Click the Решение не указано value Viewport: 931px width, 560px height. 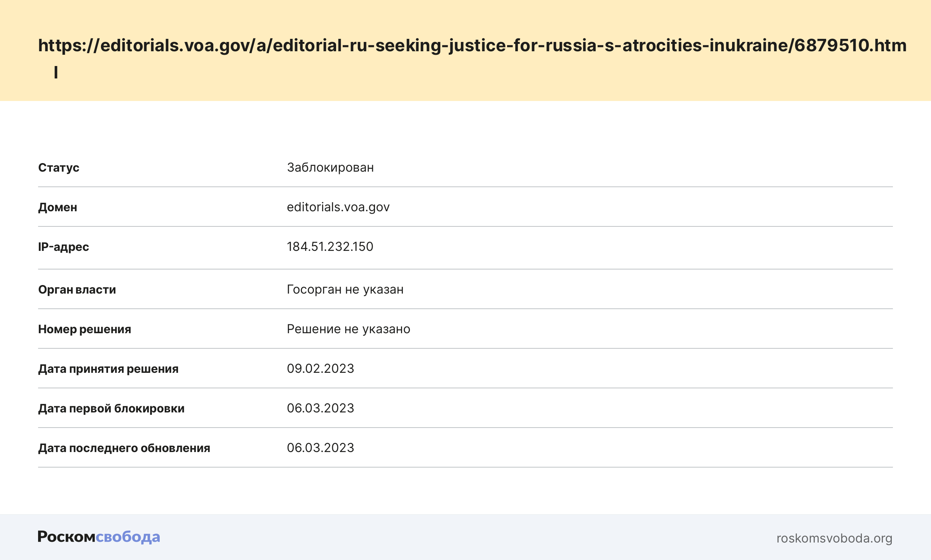348,329
